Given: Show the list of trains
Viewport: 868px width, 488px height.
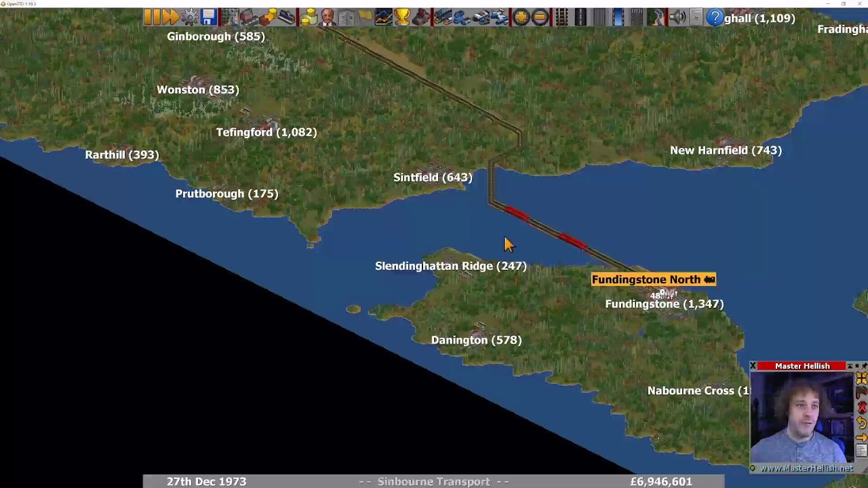Looking at the screenshot, I should pyautogui.click(x=443, y=18).
